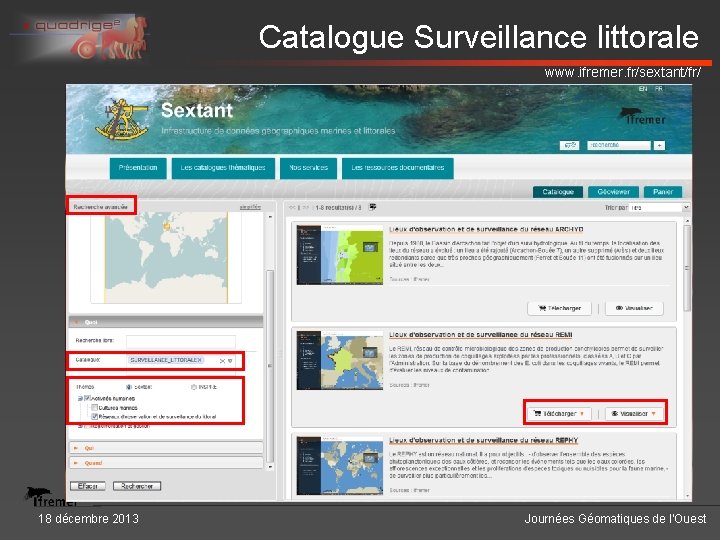Click the Effacer button

[88, 486]
